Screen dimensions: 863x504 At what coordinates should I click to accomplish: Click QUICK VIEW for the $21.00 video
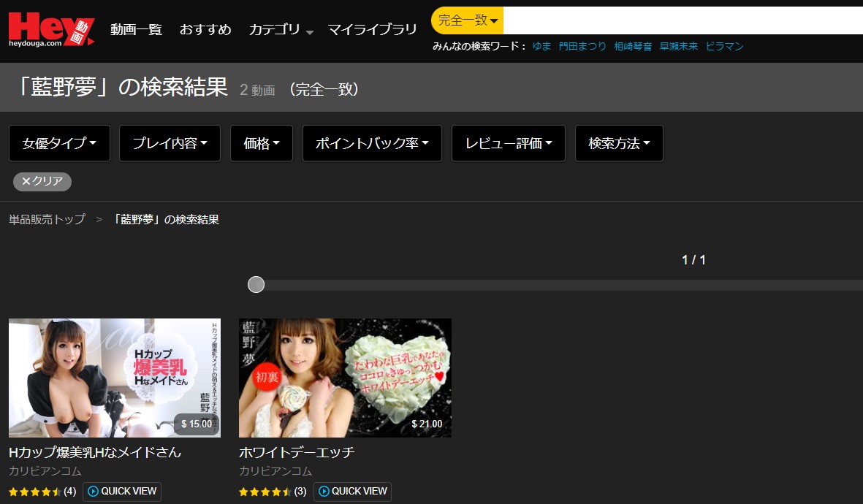point(352,492)
